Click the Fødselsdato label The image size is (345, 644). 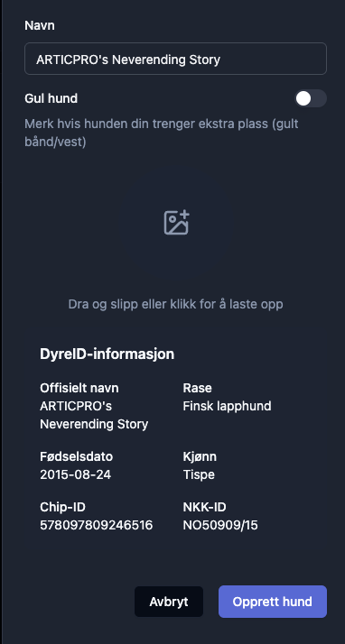[x=76, y=456]
